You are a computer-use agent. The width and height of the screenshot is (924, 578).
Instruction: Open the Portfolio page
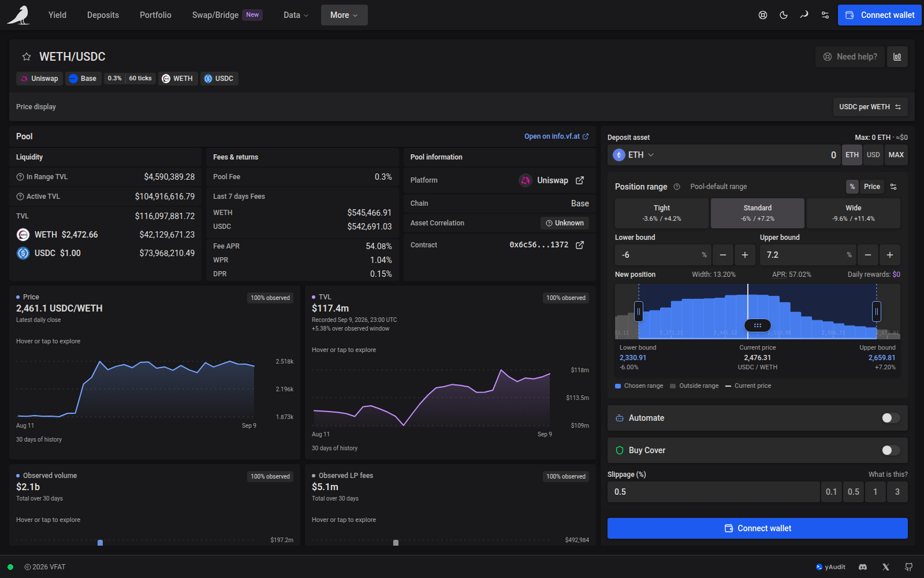click(x=155, y=15)
